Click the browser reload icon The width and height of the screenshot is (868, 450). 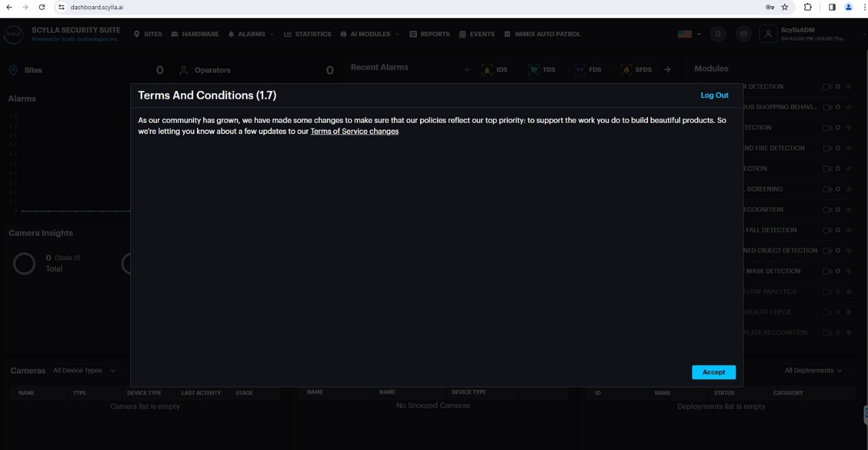coord(42,7)
